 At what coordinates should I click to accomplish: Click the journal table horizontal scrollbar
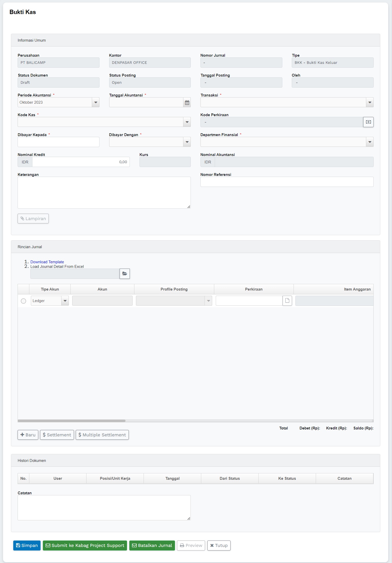72,421
